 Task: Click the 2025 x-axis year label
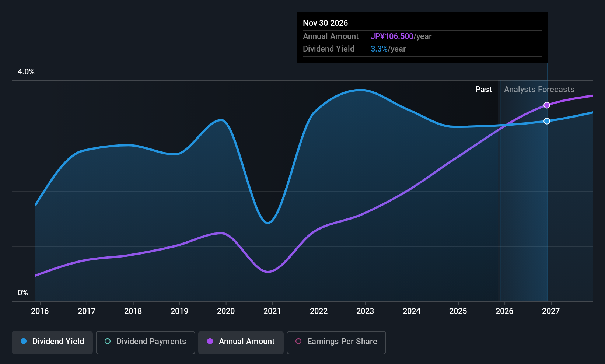pyautogui.click(x=458, y=311)
